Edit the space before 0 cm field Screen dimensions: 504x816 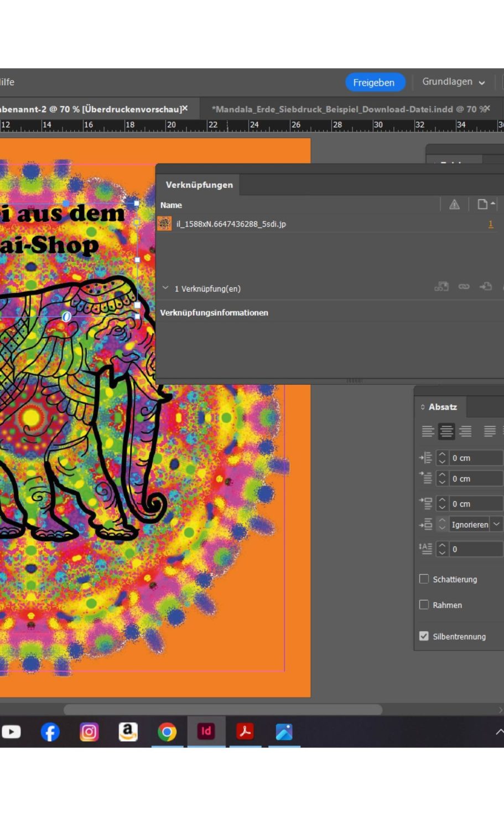pyautogui.click(x=476, y=504)
